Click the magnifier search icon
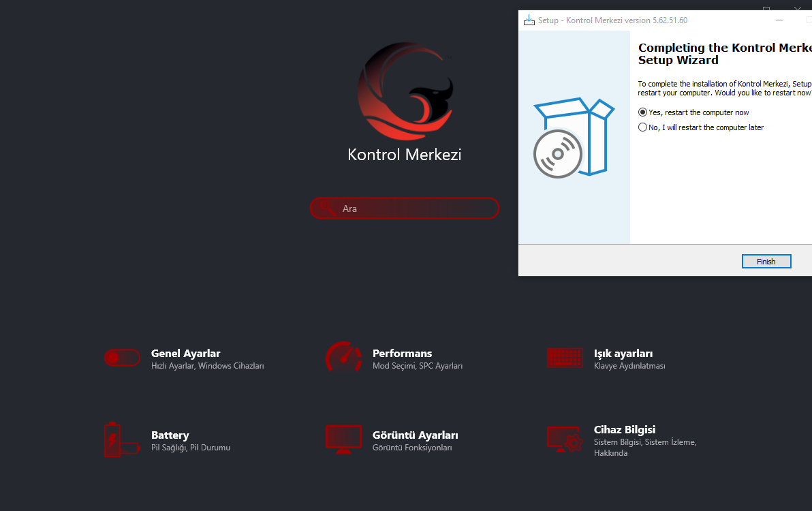This screenshot has height=511, width=812. (x=327, y=208)
